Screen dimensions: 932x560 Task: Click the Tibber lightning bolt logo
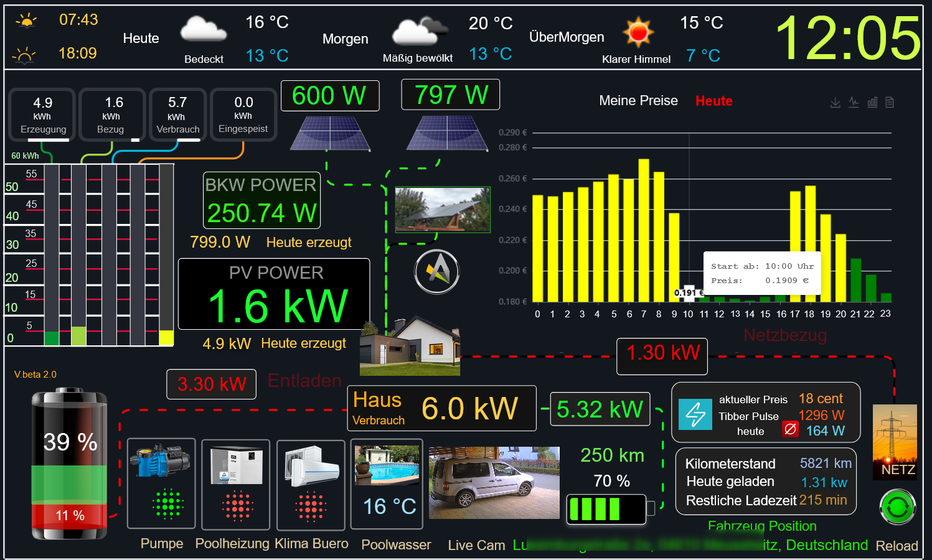pos(695,414)
